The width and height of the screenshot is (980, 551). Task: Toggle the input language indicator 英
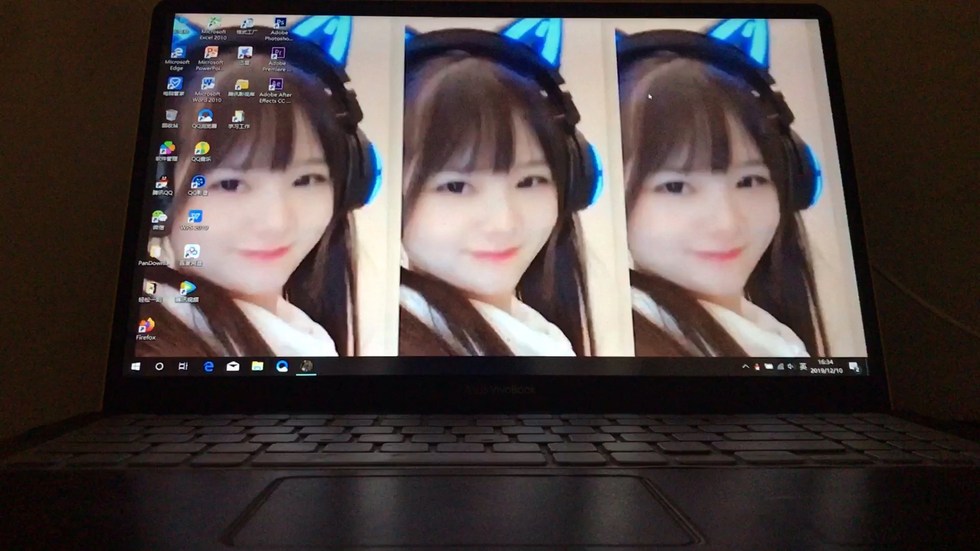(803, 366)
